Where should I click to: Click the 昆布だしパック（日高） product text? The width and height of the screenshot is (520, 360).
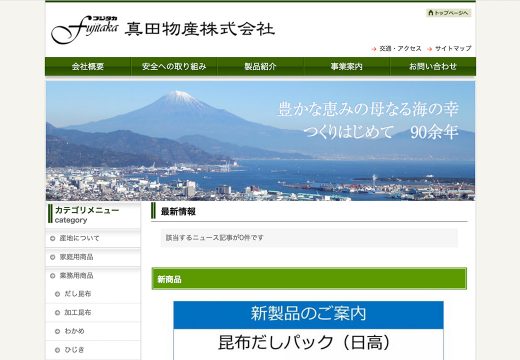pyautogui.click(x=304, y=342)
